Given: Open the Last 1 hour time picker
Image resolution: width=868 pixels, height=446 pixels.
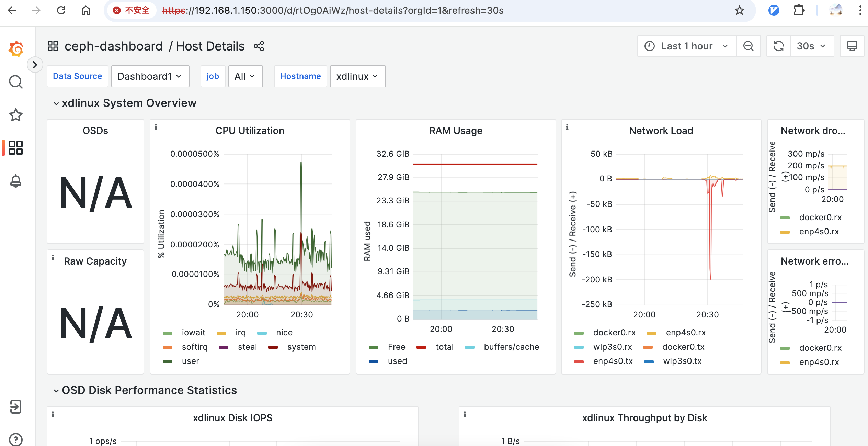Looking at the screenshot, I should (x=686, y=46).
